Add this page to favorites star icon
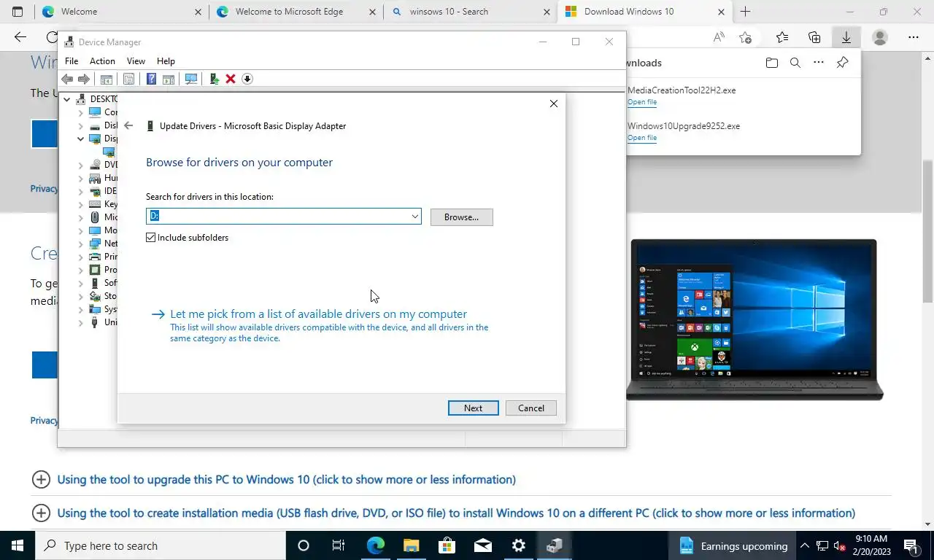The height and width of the screenshot is (560, 934). pos(745,37)
